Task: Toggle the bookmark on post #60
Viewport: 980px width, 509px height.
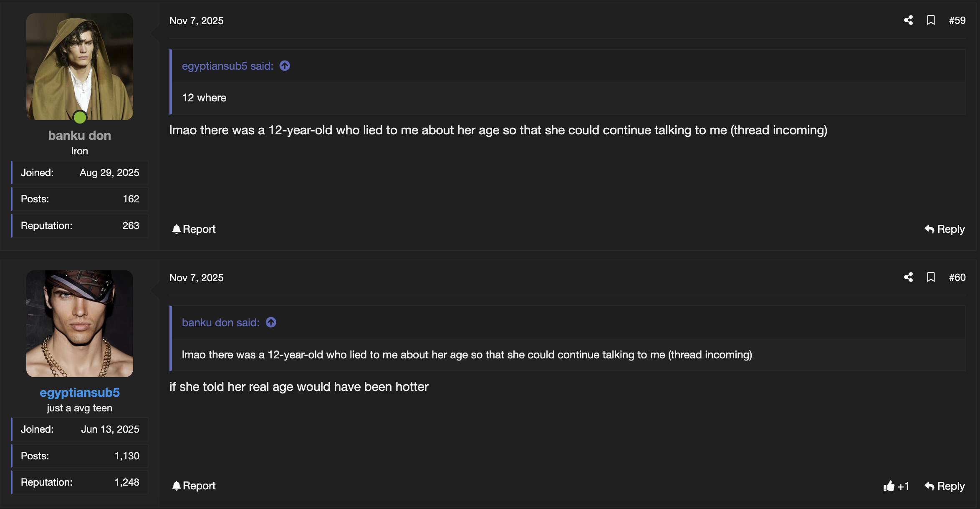Action: click(x=931, y=277)
